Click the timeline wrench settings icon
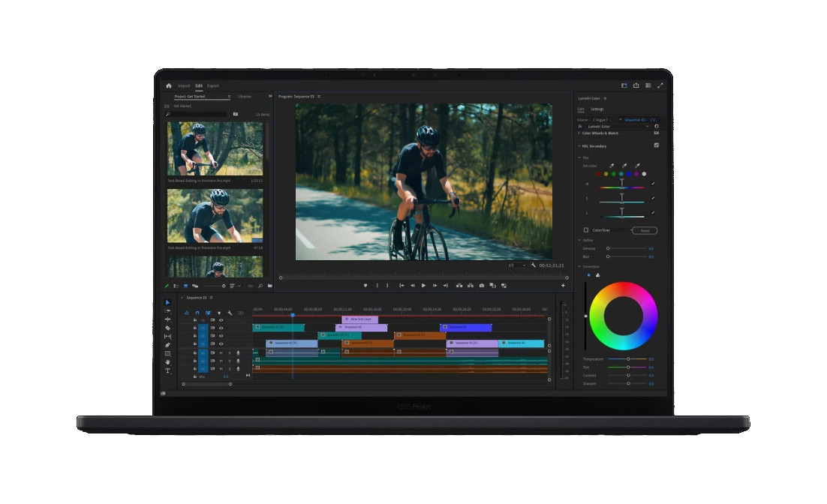The width and height of the screenshot is (827, 504). pyautogui.click(x=230, y=313)
